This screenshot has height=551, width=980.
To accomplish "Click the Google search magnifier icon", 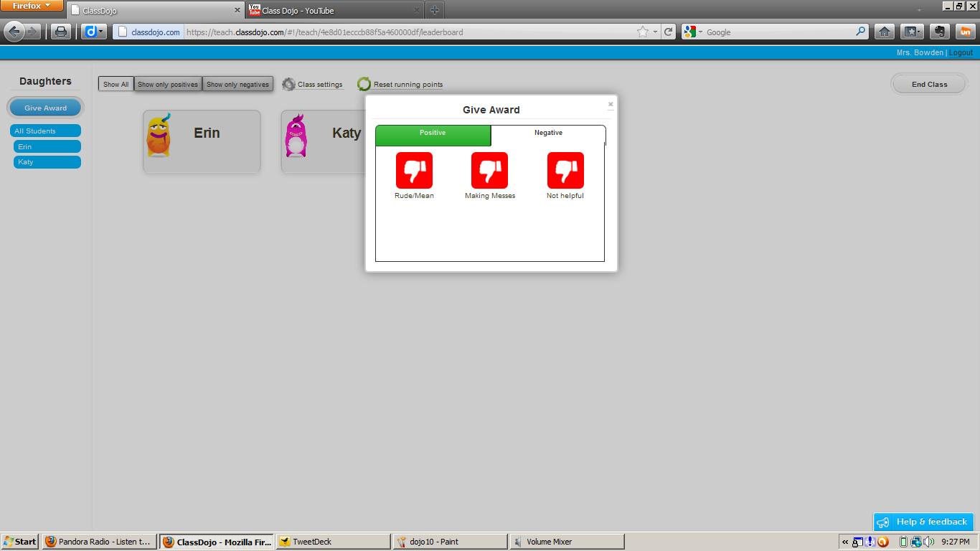I will click(861, 32).
